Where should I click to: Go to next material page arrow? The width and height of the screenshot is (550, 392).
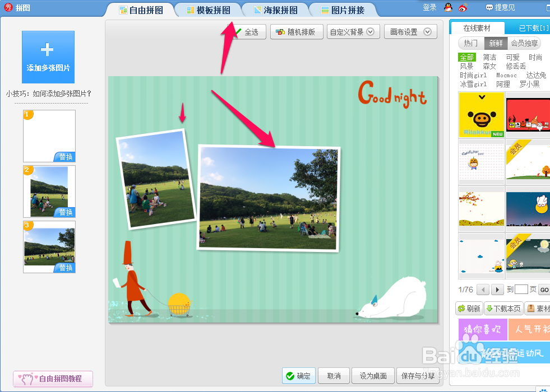click(497, 290)
